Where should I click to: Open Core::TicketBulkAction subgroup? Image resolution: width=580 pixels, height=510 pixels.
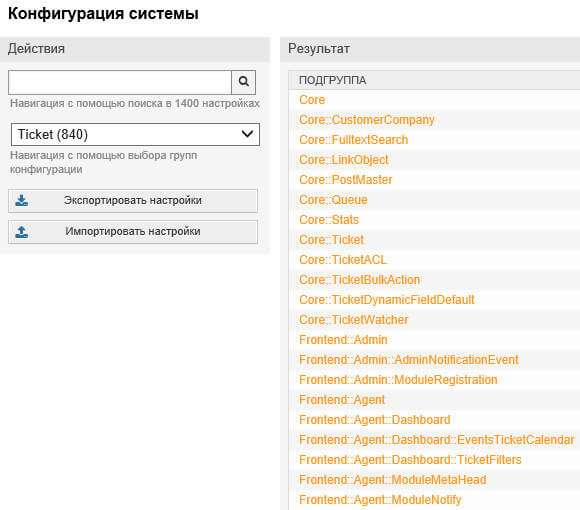pos(360,280)
